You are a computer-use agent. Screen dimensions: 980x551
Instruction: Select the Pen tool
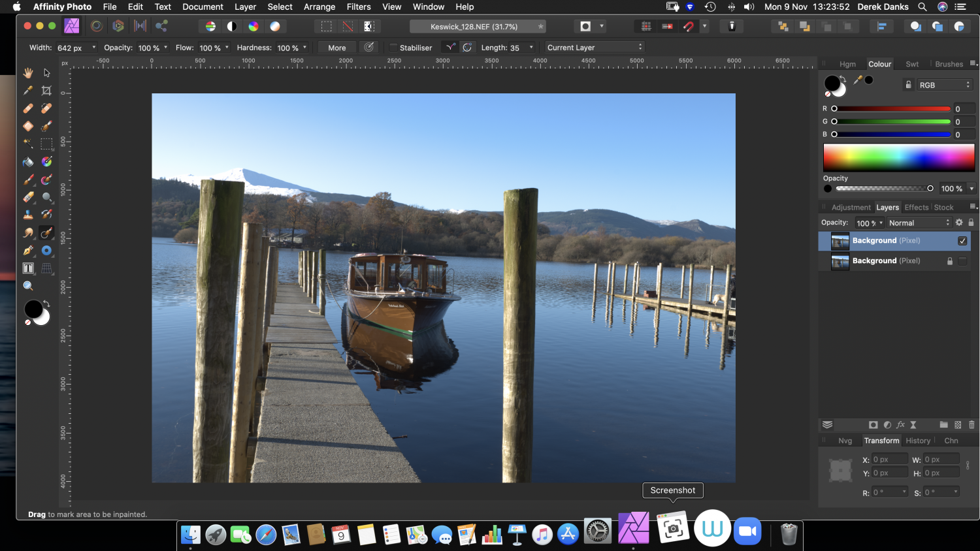[28, 251]
